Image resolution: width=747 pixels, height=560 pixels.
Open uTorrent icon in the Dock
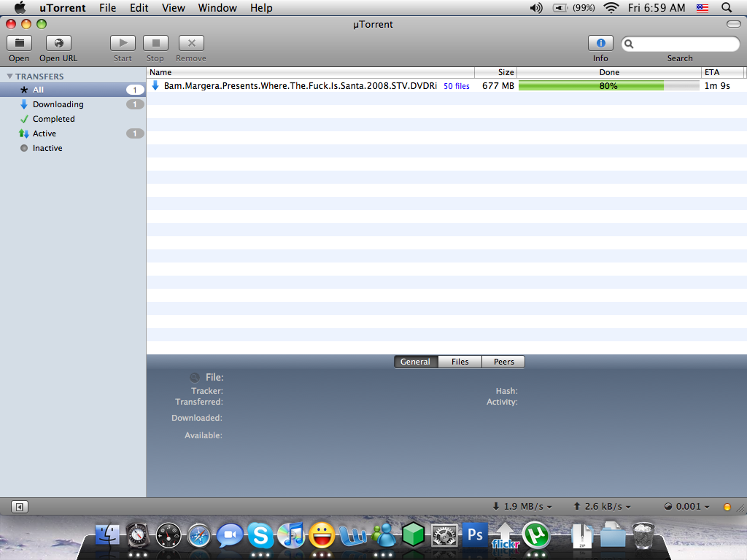pos(536,536)
